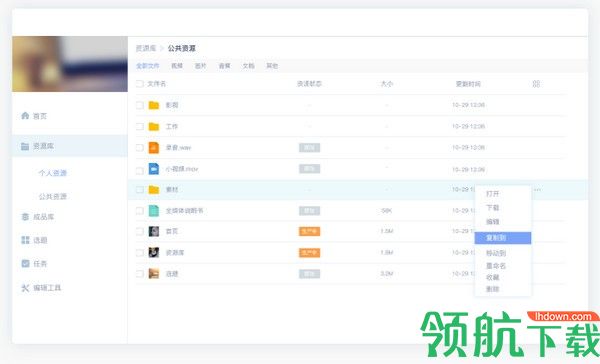This screenshot has height=364, width=600.
Task: Tick the checkbox for the 首页 image file
Action: pyautogui.click(x=140, y=232)
